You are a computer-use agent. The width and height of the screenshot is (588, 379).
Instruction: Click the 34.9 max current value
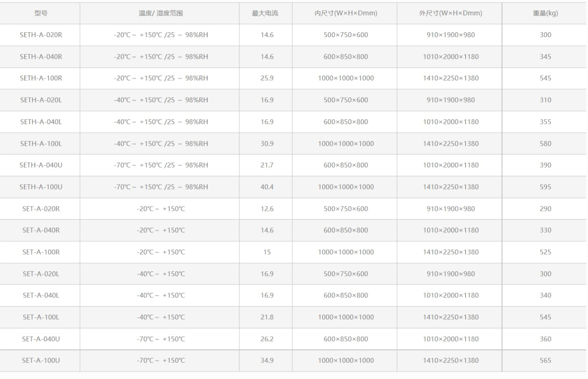coord(267,360)
